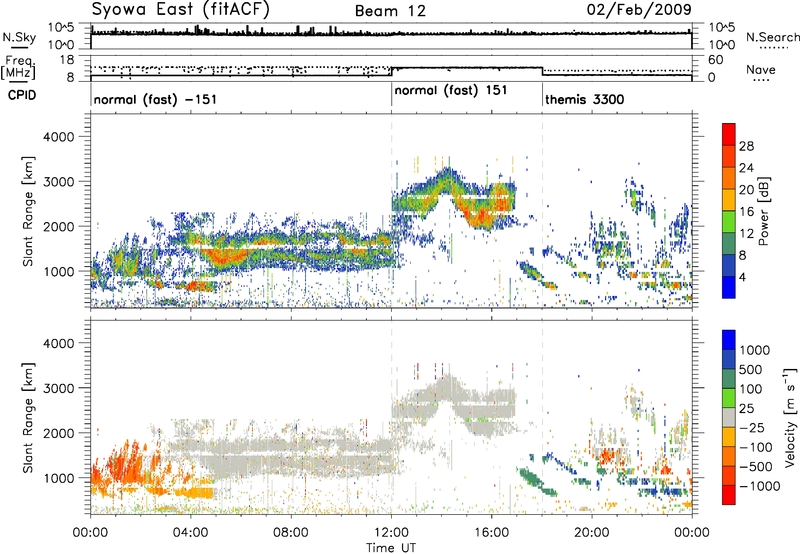Select the '16:00' time tick label
This screenshot has width=800, height=554.
coord(491,533)
